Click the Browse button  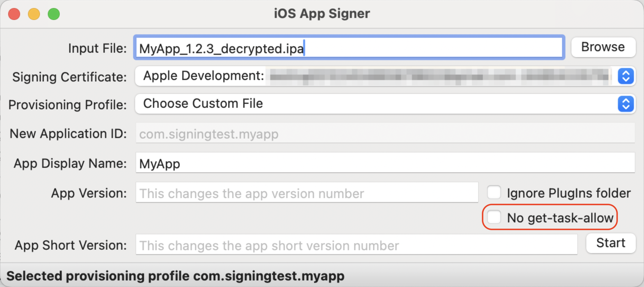[603, 47]
